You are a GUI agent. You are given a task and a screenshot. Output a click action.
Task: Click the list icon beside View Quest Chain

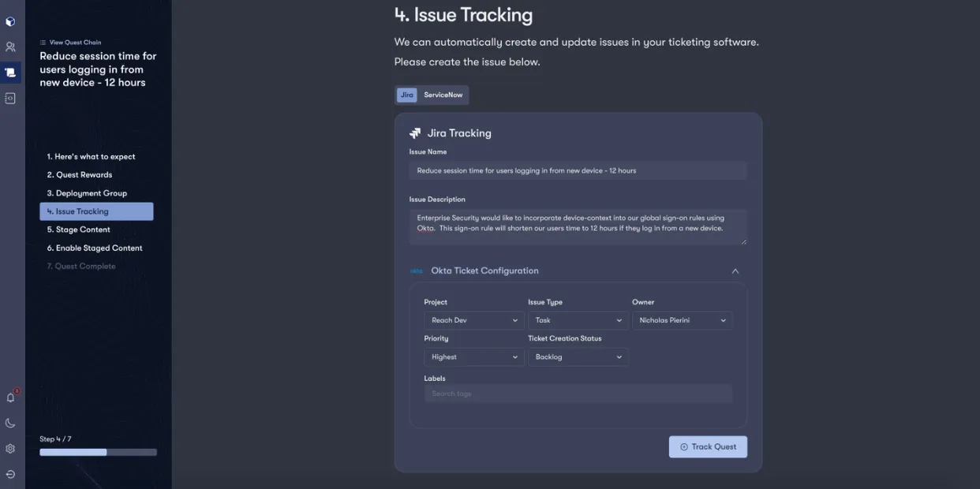[43, 43]
